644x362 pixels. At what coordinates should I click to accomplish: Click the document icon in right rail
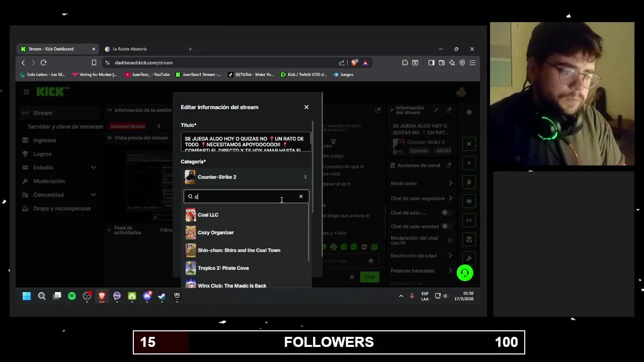(x=469, y=182)
